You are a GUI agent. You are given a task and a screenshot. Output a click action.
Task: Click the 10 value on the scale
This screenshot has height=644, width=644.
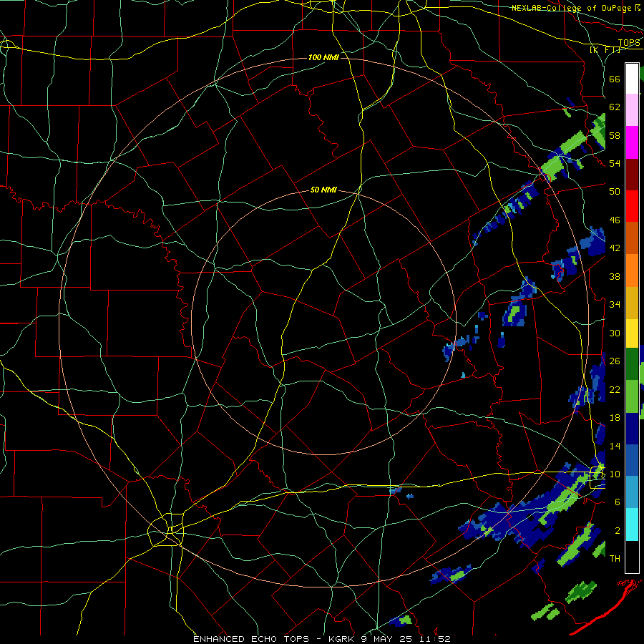pyautogui.click(x=615, y=474)
